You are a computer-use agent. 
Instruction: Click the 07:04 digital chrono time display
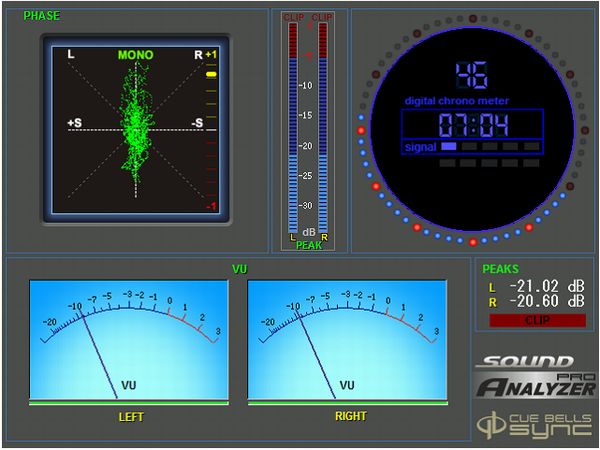click(472, 125)
